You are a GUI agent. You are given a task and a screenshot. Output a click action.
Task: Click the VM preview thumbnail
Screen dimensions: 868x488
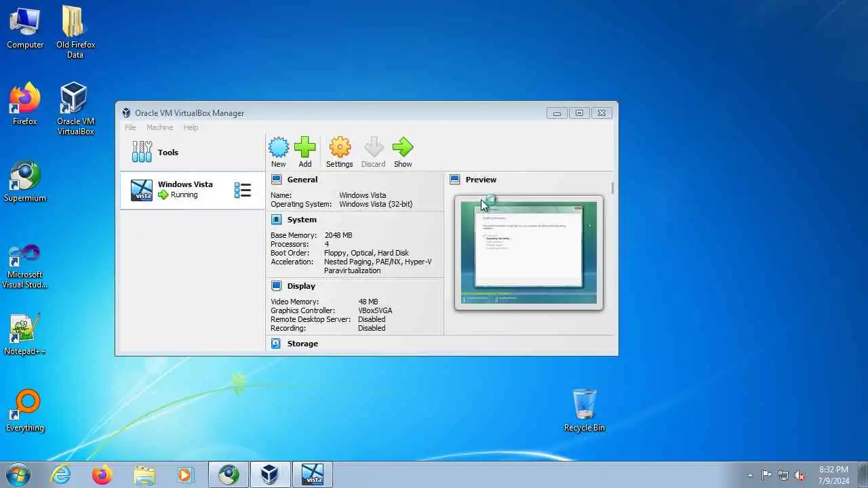tap(529, 253)
